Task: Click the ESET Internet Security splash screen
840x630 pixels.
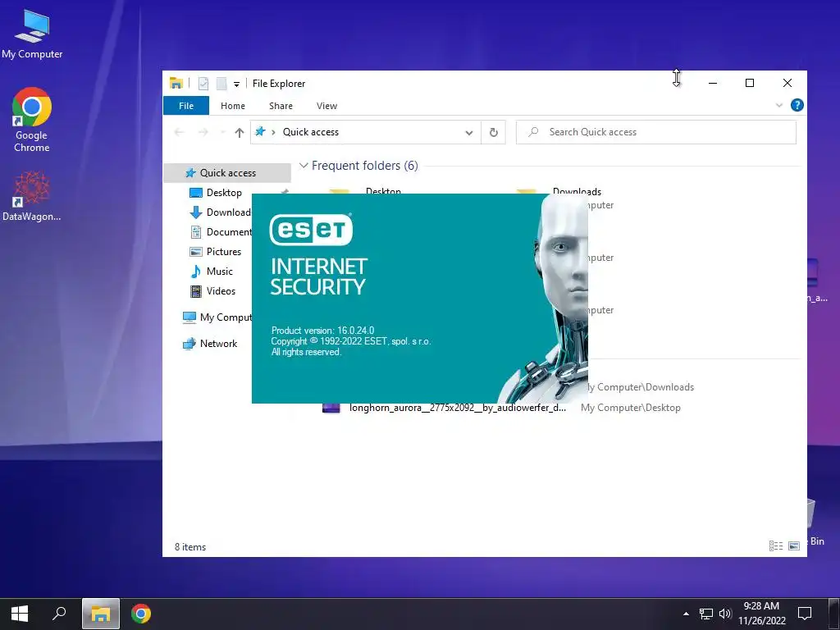Action: 419,299
